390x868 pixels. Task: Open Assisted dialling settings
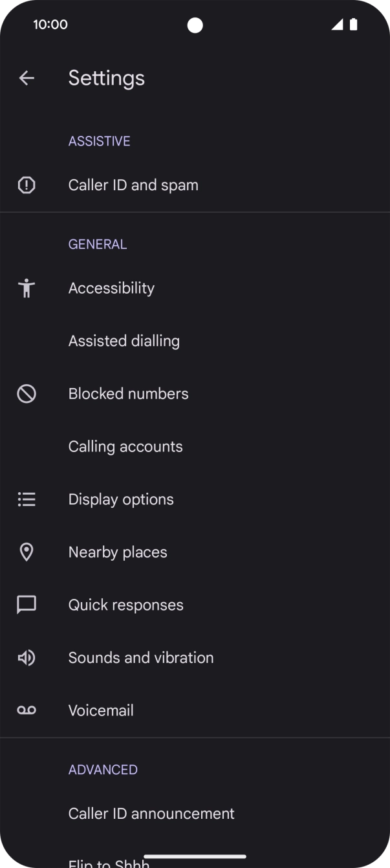coord(124,341)
